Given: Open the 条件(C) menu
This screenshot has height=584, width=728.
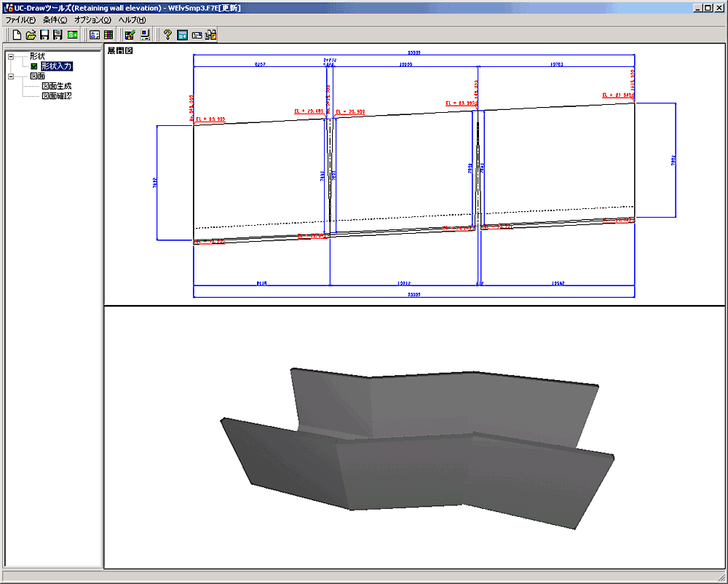Looking at the screenshot, I should tap(55, 20).
